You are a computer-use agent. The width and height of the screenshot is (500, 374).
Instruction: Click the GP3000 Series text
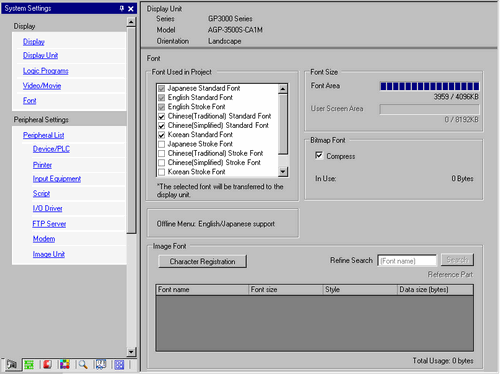(230, 19)
